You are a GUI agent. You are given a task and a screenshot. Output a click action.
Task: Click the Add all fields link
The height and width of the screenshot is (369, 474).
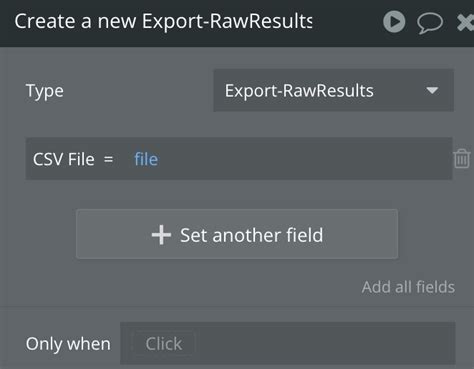(408, 287)
